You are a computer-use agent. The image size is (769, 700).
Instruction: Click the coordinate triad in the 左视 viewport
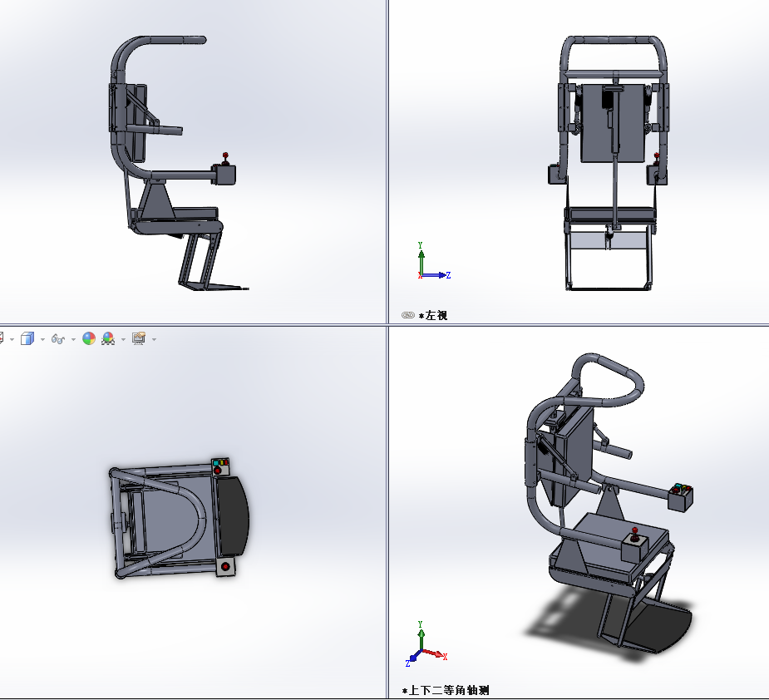pyautogui.click(x=433, y=261)
